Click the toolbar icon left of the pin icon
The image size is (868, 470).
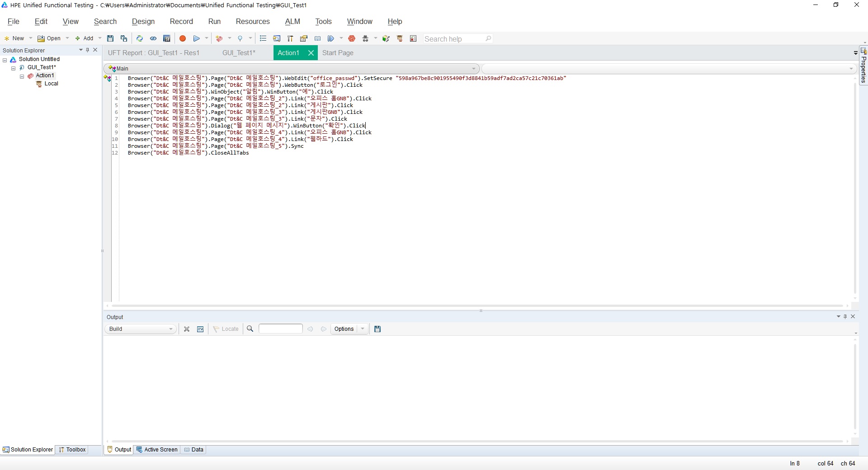coord(220,38)
